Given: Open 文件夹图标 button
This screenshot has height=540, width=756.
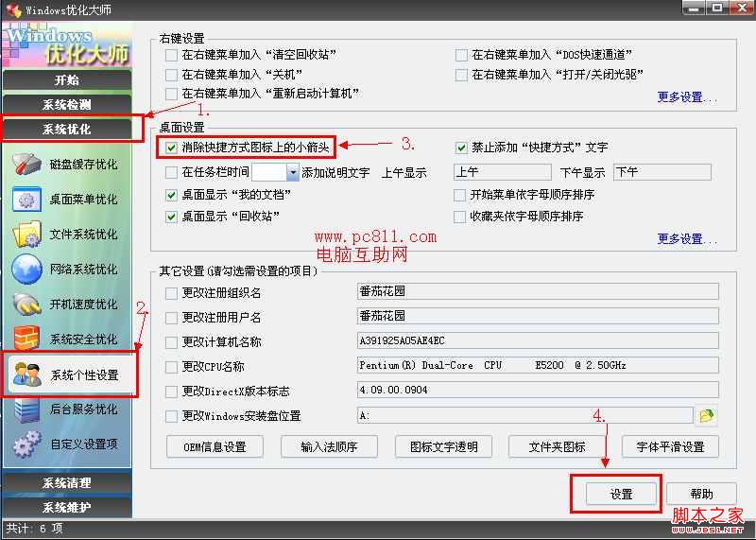Looking at the screenshot, I should (x=557, y=447).
